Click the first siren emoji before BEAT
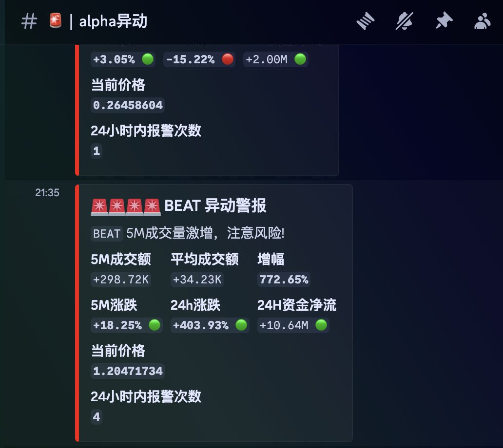 coord(99,206)
